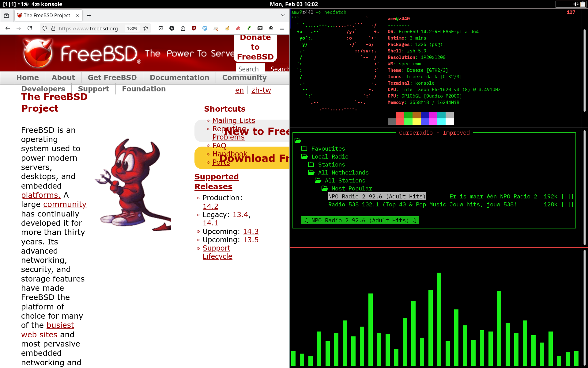This screenshot has height=368, width=588.
Task: Open Upcoming 14.3 release link
Action: pos(251,232)
